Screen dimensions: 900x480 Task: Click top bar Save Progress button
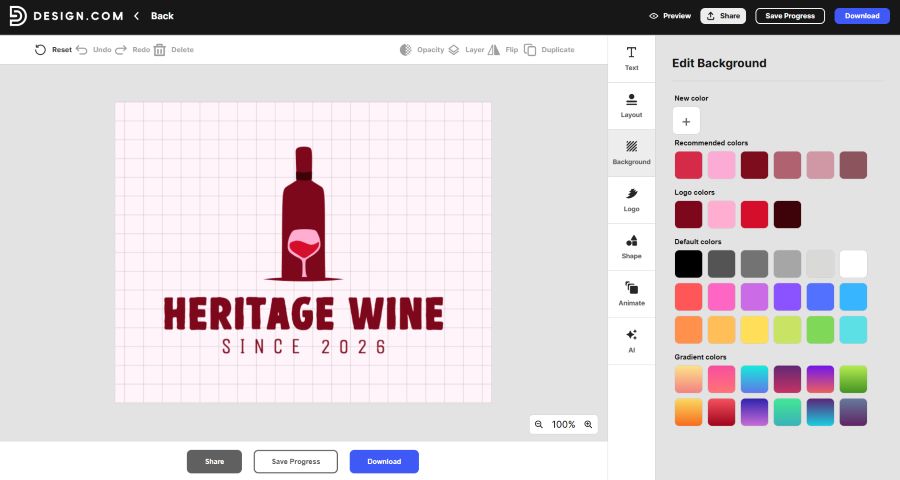(x=790, y=16)
